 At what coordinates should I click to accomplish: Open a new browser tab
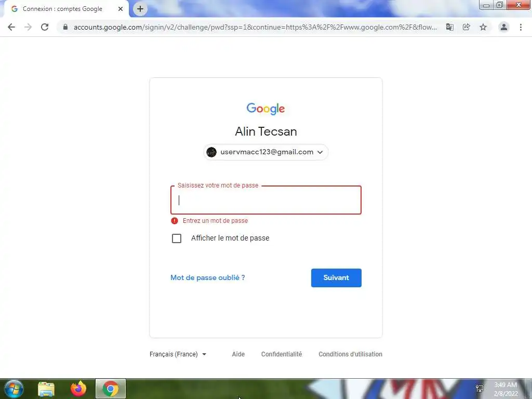(140, 9)
